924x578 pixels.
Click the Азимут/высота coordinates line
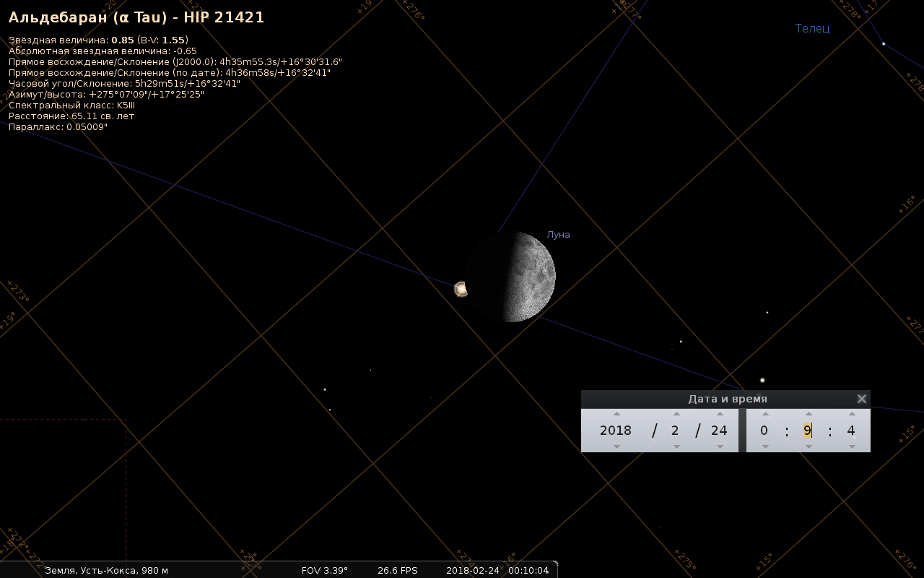pos(106,95)
